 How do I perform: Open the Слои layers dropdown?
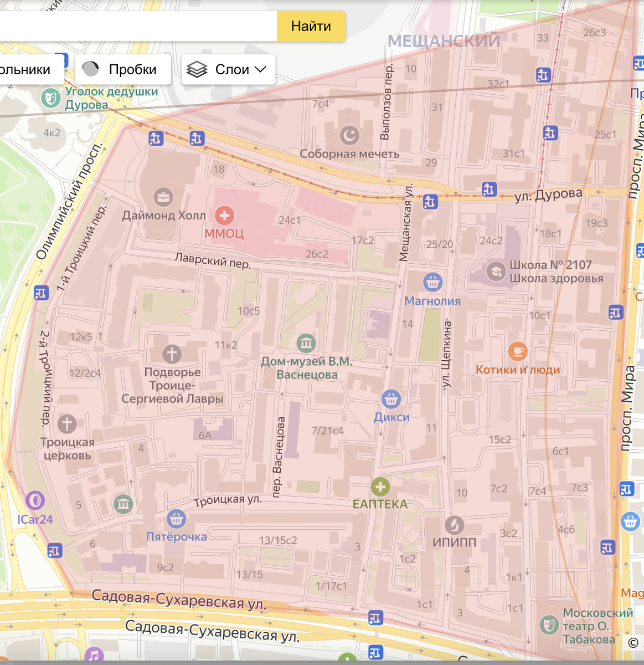pyautogui.click(x=228, y=69)
